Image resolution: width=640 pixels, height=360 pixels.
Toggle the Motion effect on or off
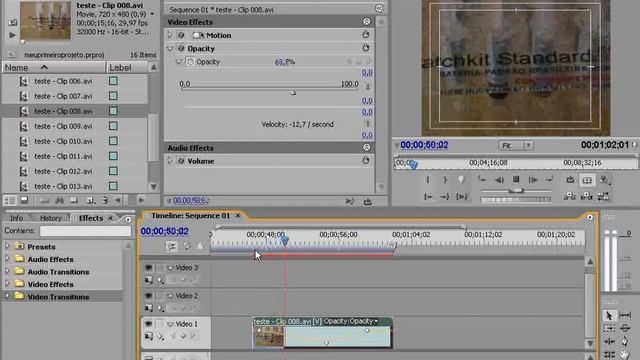pyautogui.click(x=181, y=35)
